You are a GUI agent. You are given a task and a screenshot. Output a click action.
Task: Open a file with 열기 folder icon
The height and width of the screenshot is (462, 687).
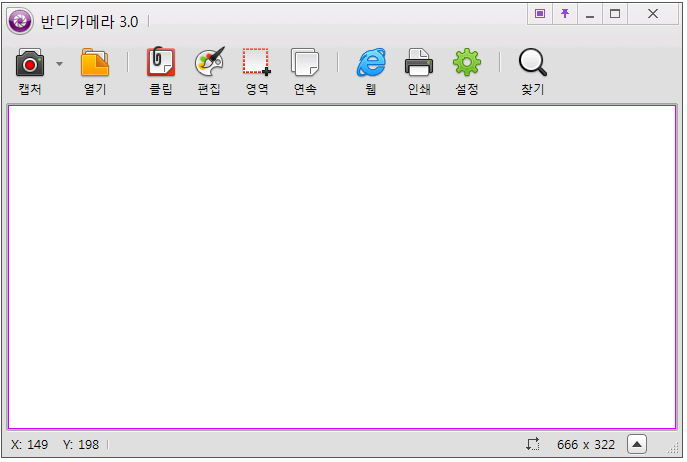click(x=95, y=62)
